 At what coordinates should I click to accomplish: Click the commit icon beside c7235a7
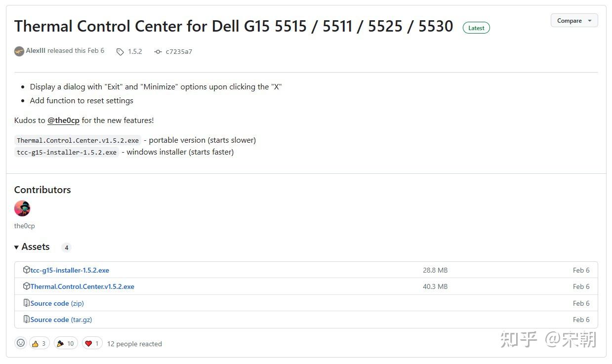click(x=158, y=52)
